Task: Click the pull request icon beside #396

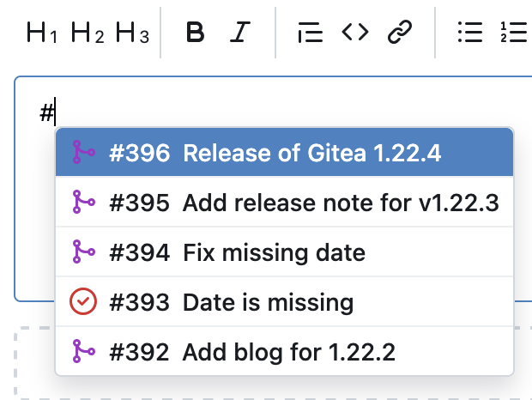Action: tap(83, 152)
